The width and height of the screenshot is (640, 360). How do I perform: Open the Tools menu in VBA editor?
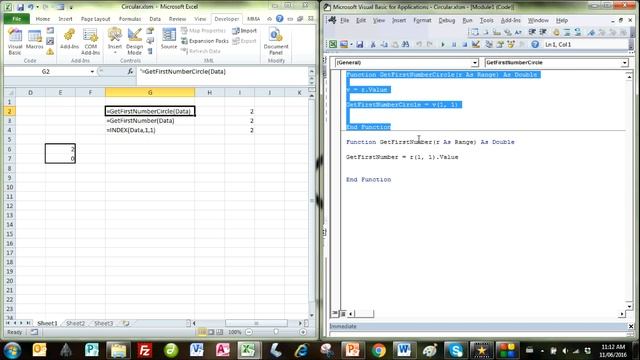(486, 20)
